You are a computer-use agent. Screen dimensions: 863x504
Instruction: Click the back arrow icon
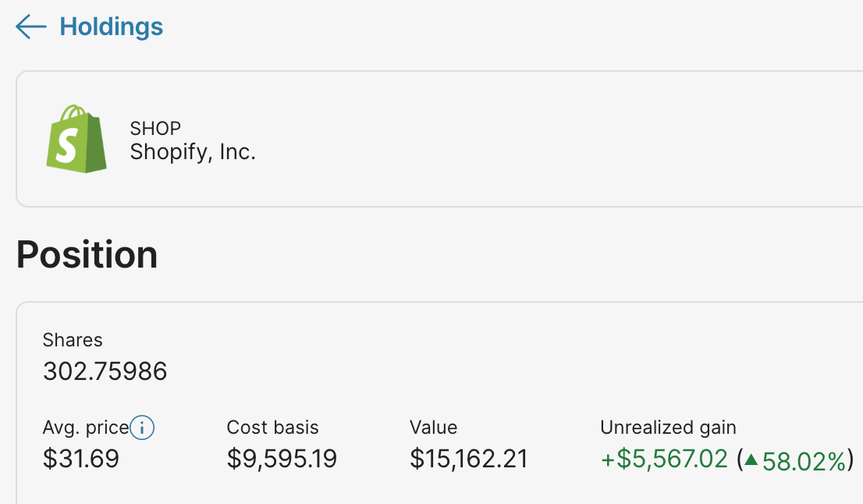click(31, 27)
